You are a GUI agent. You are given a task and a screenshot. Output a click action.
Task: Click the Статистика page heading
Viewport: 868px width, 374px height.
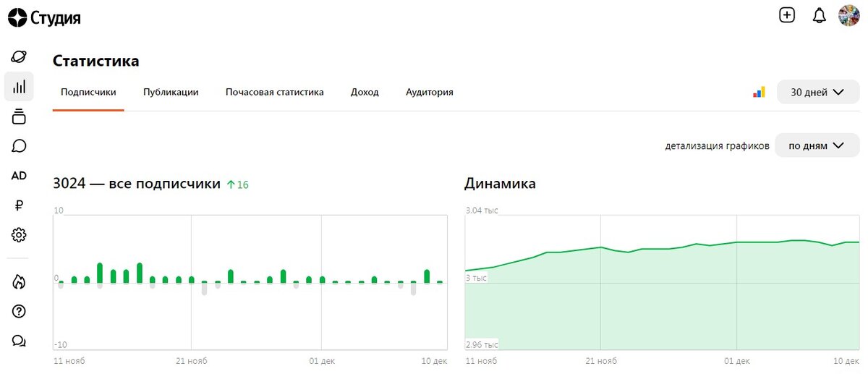click(96, 61)
